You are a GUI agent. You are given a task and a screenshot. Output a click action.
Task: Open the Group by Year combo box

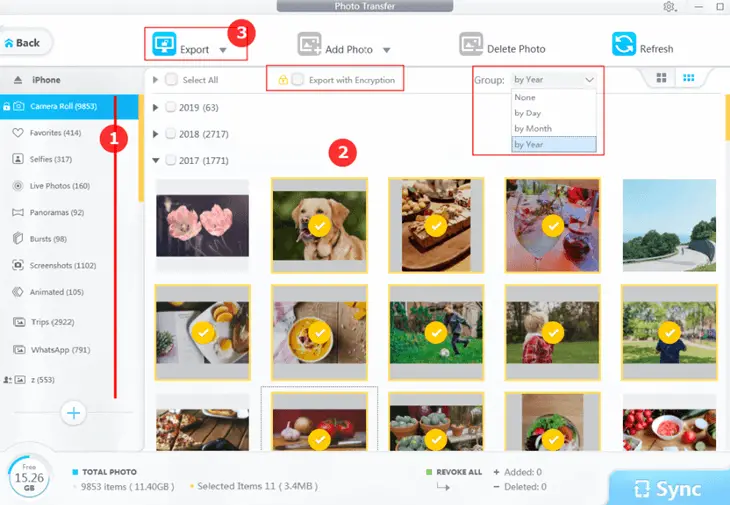(554, 80)
